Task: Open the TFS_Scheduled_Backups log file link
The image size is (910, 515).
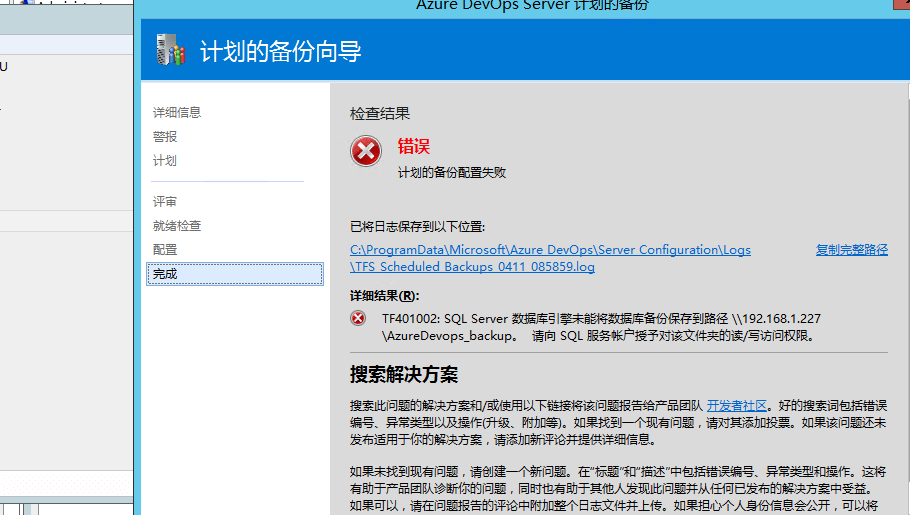Action: 472,267
